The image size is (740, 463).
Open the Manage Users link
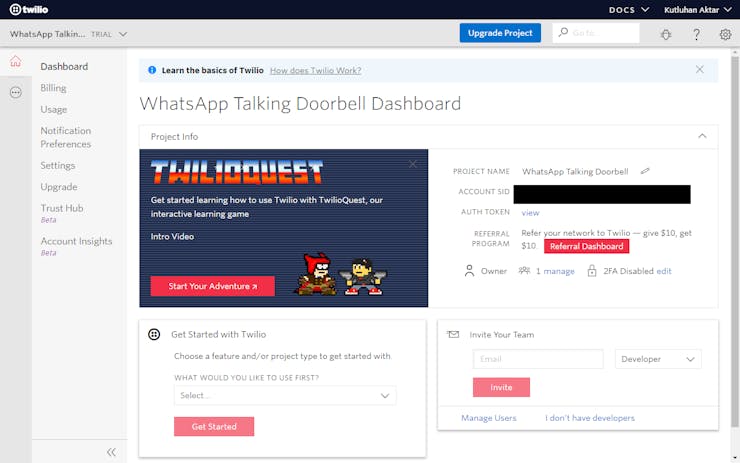pos(488,418)
